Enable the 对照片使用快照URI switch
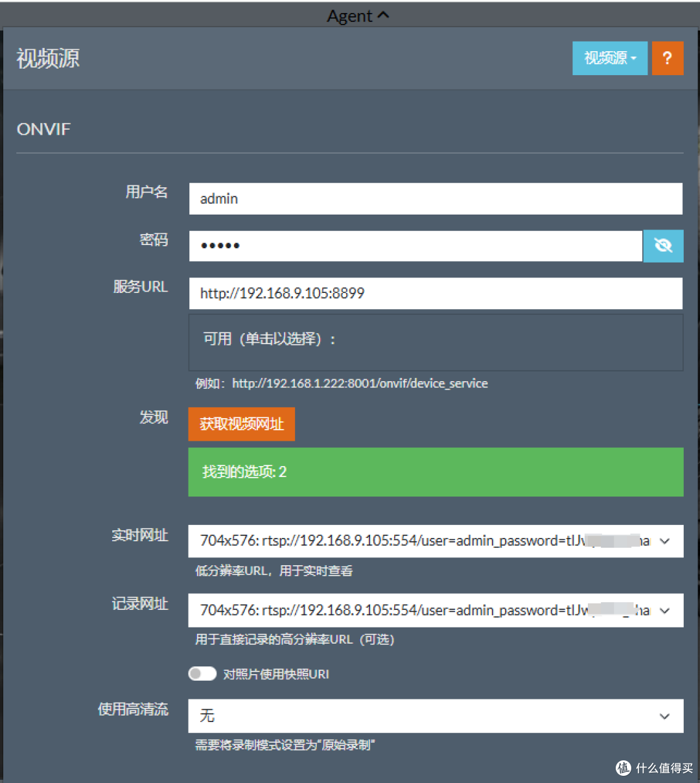Image resolution: width=700 pixels, height=783 pixels. click(202, 674)
